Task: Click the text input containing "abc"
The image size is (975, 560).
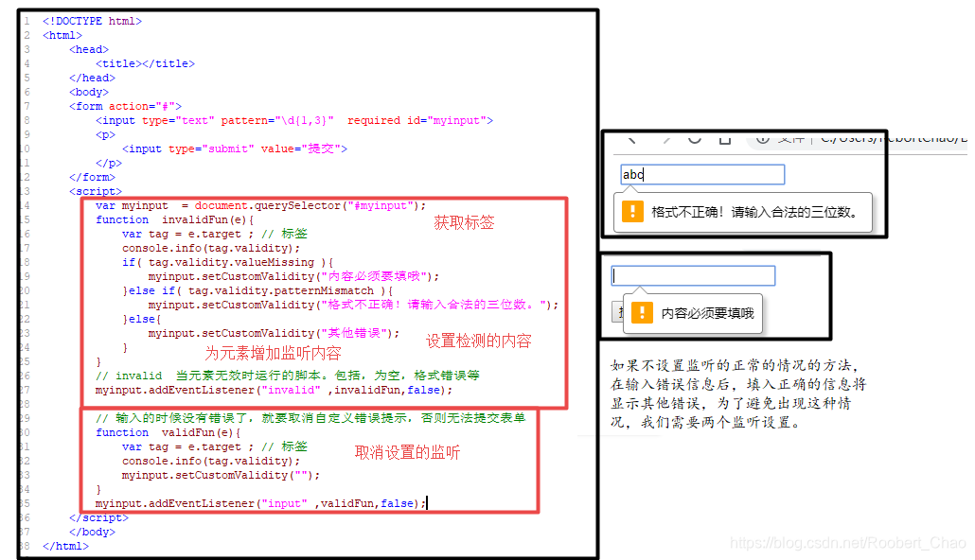Action: coord(702,175)
